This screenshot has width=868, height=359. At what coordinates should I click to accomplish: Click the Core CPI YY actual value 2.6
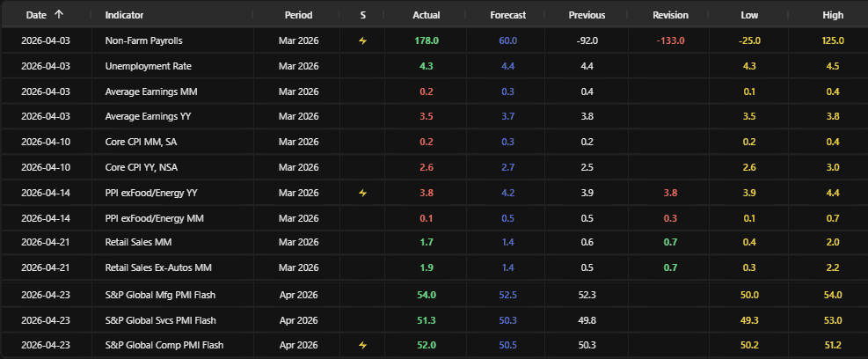427,167
